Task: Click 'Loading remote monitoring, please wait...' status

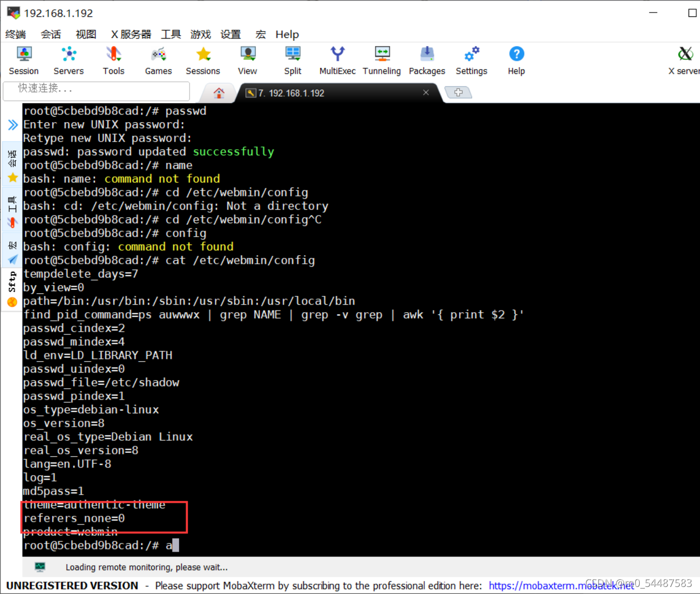Action: tap(147, 567)
